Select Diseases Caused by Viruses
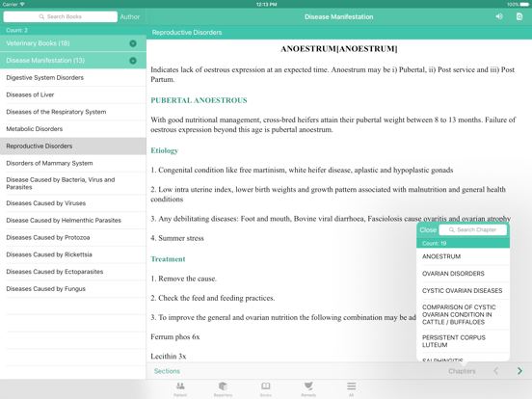Screen dimensions: 532x399 coord(73,203)
